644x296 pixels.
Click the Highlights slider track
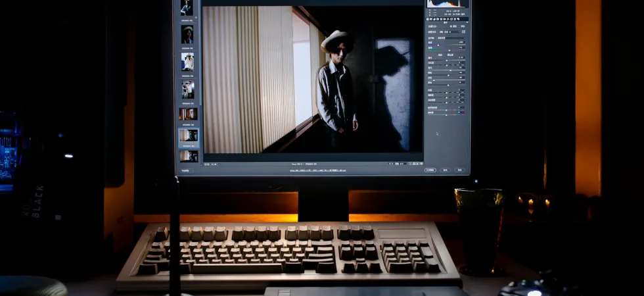point(446,70)
